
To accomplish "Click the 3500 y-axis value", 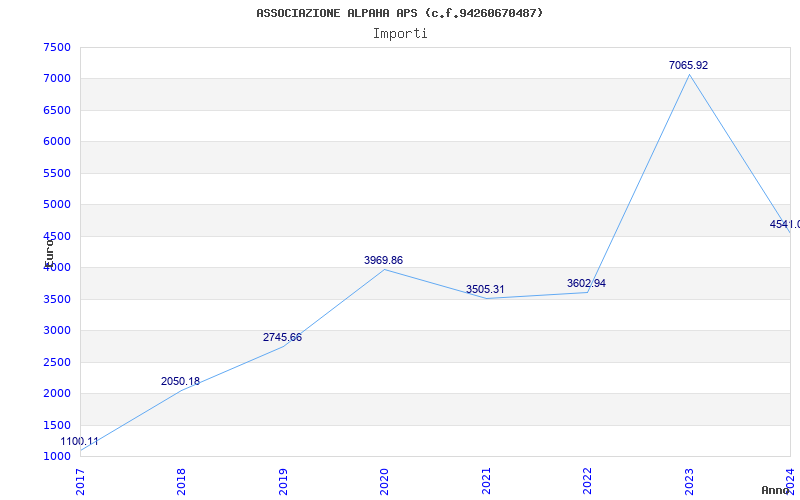I will coord(57,299).
